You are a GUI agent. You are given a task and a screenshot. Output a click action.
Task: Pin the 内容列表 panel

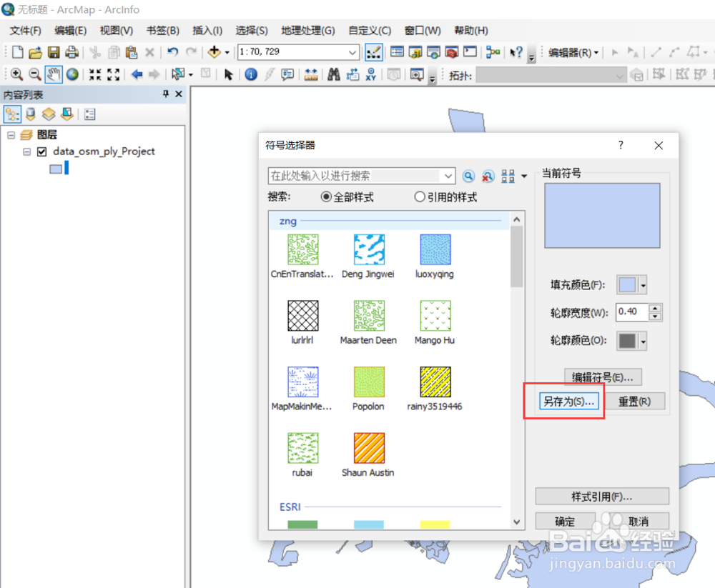tap(166, 94)
